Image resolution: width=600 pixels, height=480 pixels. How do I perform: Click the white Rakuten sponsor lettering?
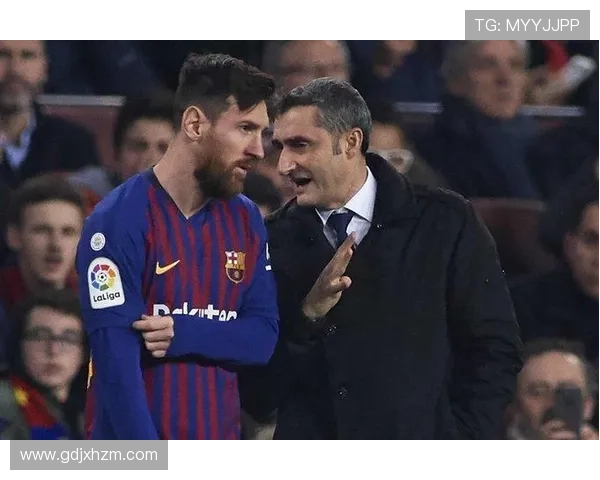point(195,312)
